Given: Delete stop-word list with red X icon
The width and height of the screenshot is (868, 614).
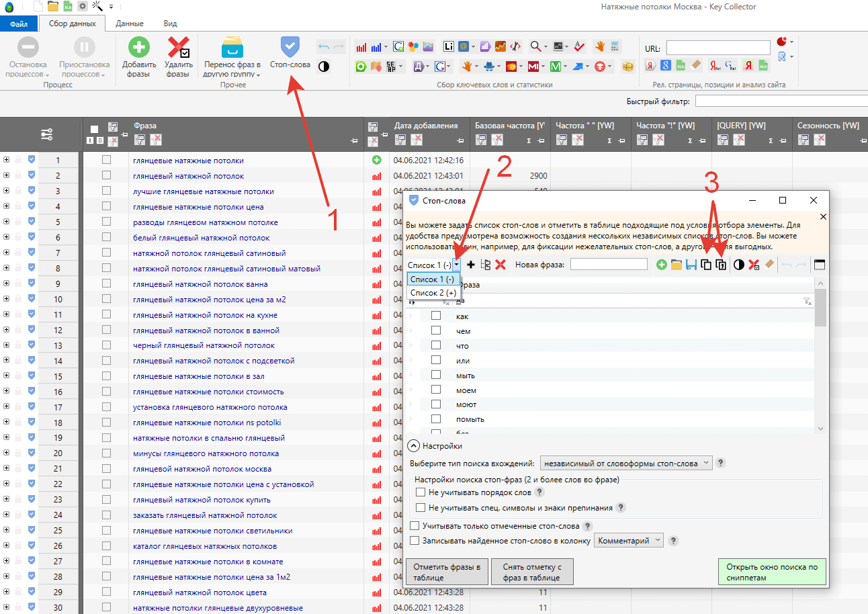Looking at the screenshot, I should 501,265.
